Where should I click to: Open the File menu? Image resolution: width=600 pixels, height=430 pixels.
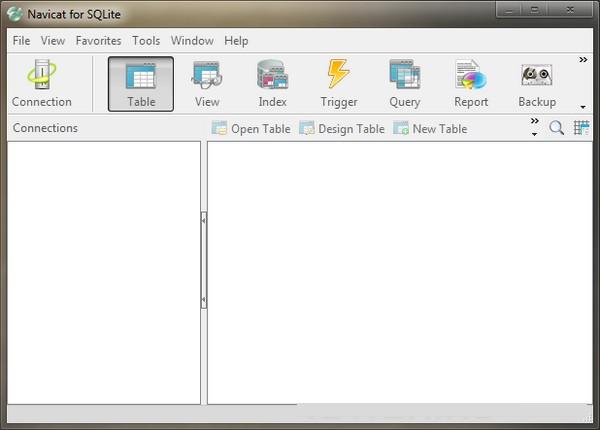pyautogui.click(x=22, y=41)
